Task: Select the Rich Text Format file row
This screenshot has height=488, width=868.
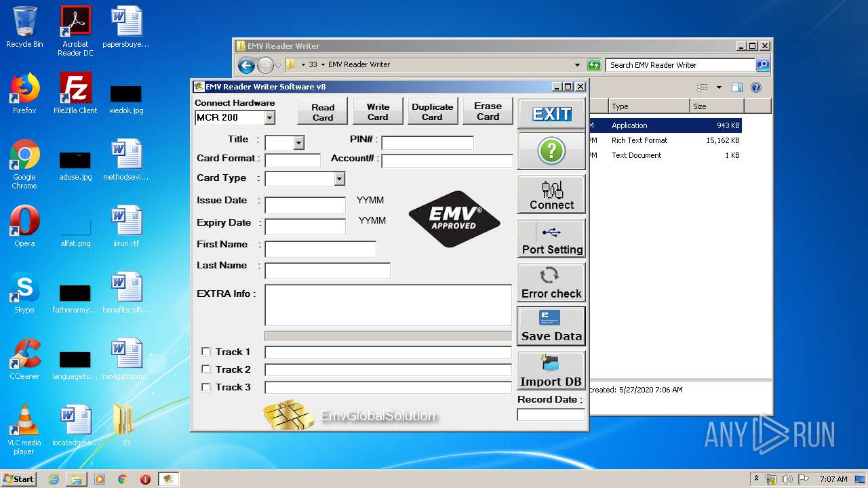Action: point(665,140)
